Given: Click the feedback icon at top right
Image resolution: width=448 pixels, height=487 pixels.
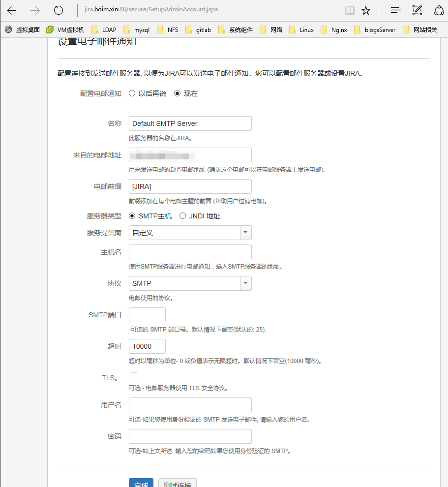Looking at the screenshot, I should (439, 10).
